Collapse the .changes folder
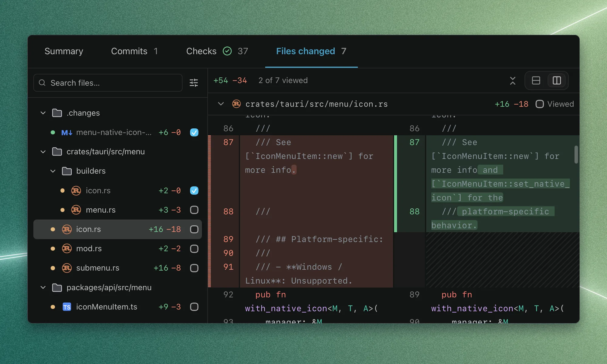Viewport: 607px width, 364px height. click(43, 113)
